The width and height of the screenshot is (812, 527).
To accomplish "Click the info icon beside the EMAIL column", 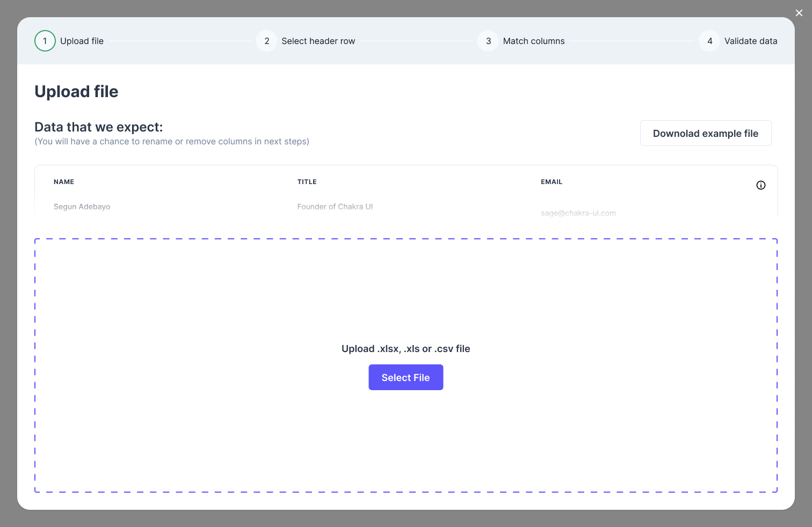I will pos(761,185).
